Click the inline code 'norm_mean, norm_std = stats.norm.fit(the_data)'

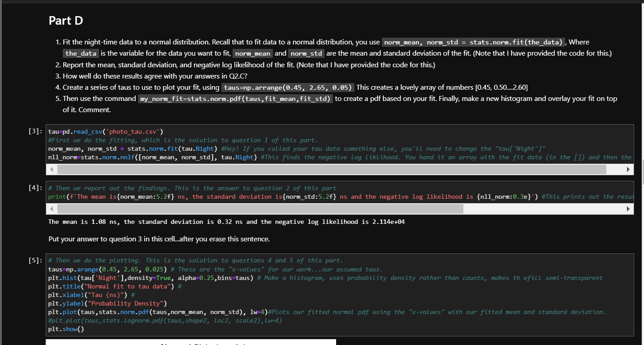click(473, 42)
